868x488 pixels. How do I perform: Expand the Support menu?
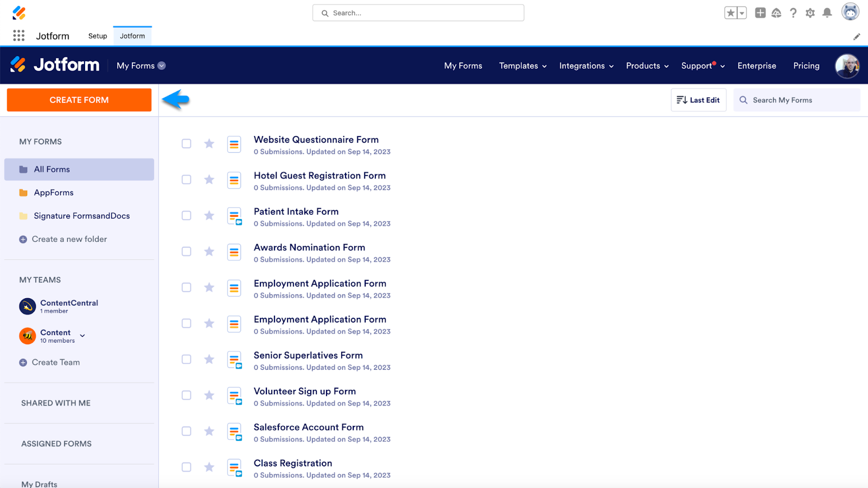point(703,66)
